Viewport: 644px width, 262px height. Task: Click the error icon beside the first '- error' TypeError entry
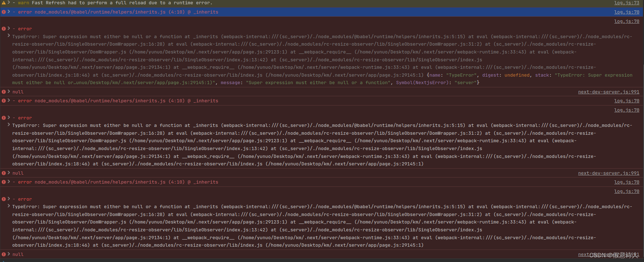pyautogui.click(x=4, y=29)
